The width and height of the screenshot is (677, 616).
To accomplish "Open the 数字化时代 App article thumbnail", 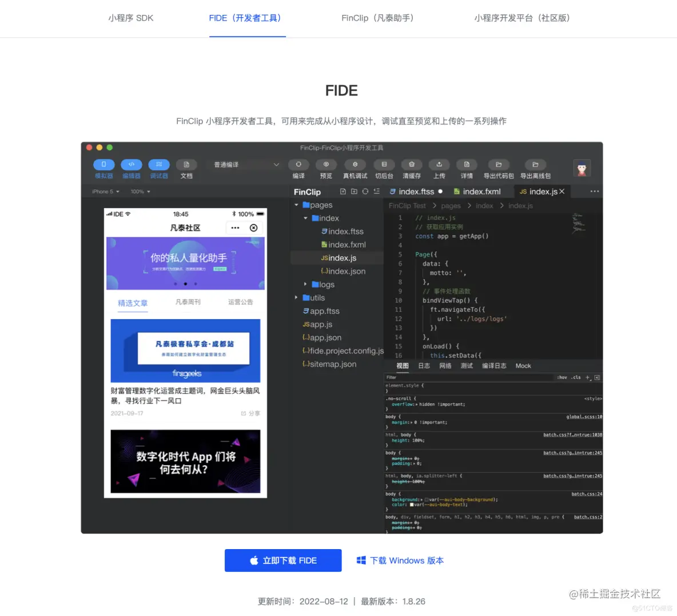I will (x=185, y=462).
